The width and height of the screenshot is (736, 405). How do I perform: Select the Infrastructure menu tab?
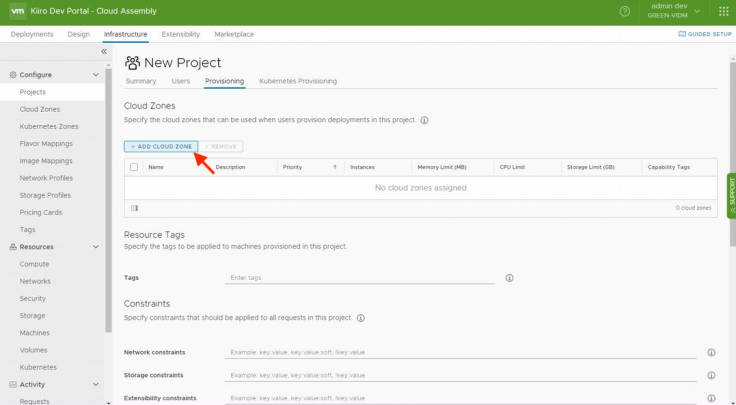pos(125,34)
